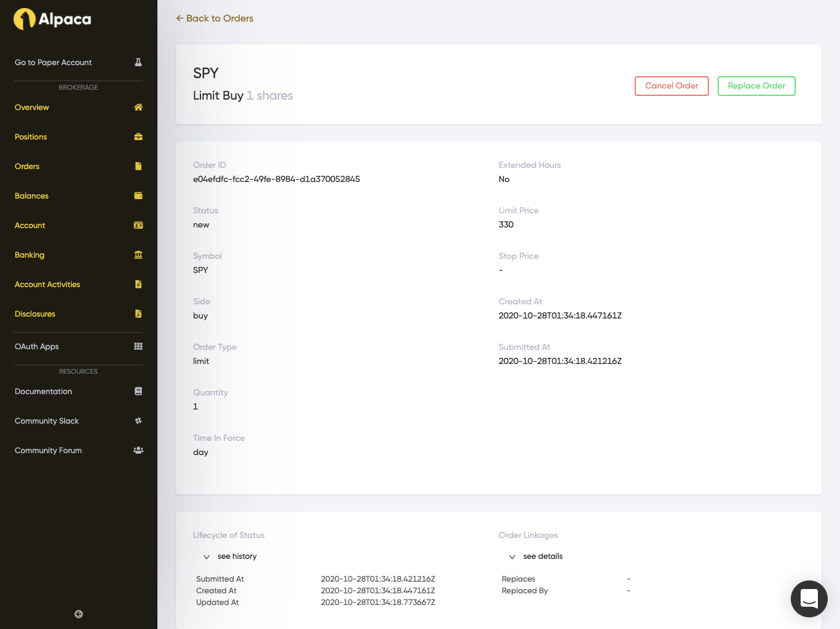Click the briefcase icon next to Positions

[138, 136]
